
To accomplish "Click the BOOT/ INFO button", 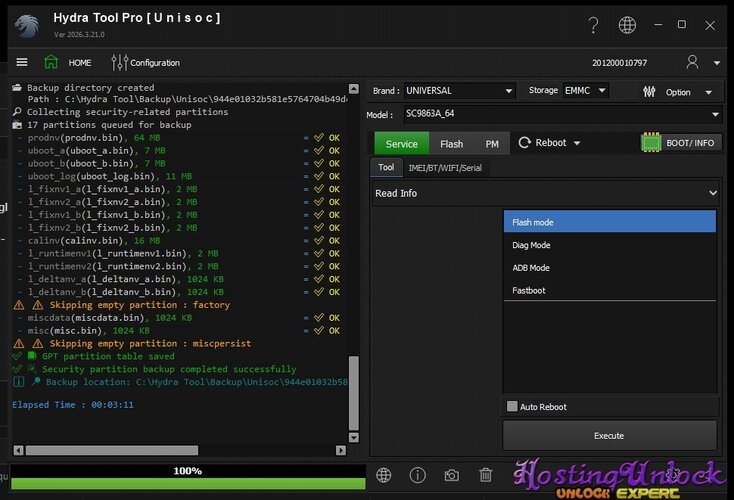I will click(x=680, y=143).
